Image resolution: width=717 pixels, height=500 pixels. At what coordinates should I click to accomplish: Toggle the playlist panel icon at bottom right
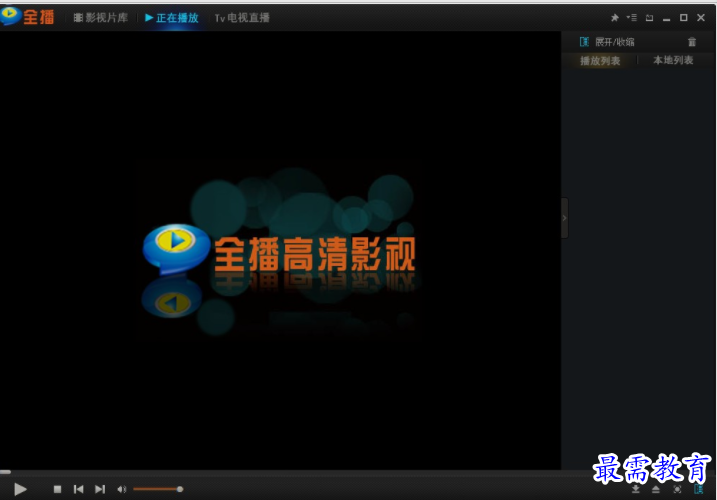tap(698, 489)
